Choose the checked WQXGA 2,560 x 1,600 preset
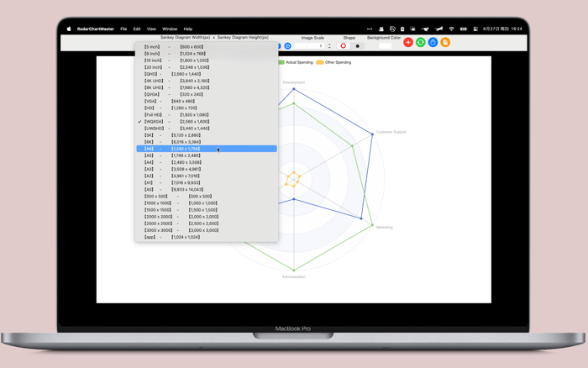 pos(207,122)
